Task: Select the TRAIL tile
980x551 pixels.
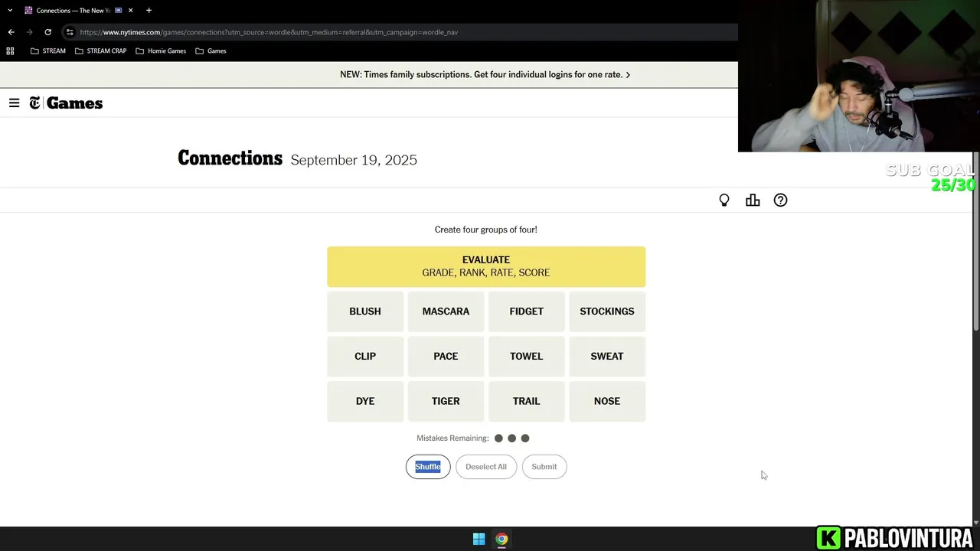Action: (527, 401)
